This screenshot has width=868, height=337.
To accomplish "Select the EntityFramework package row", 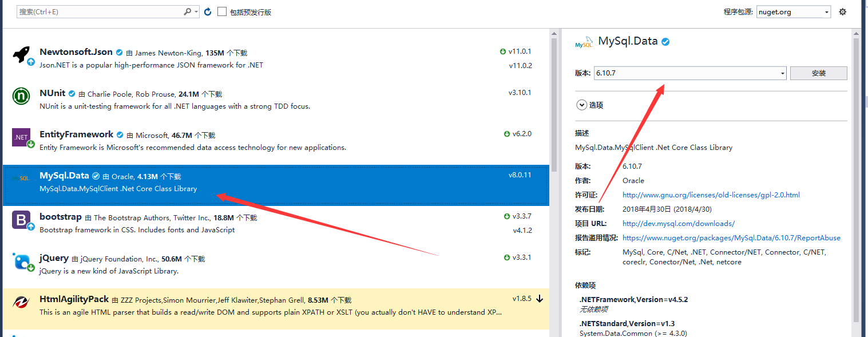I will click(276, 144).
